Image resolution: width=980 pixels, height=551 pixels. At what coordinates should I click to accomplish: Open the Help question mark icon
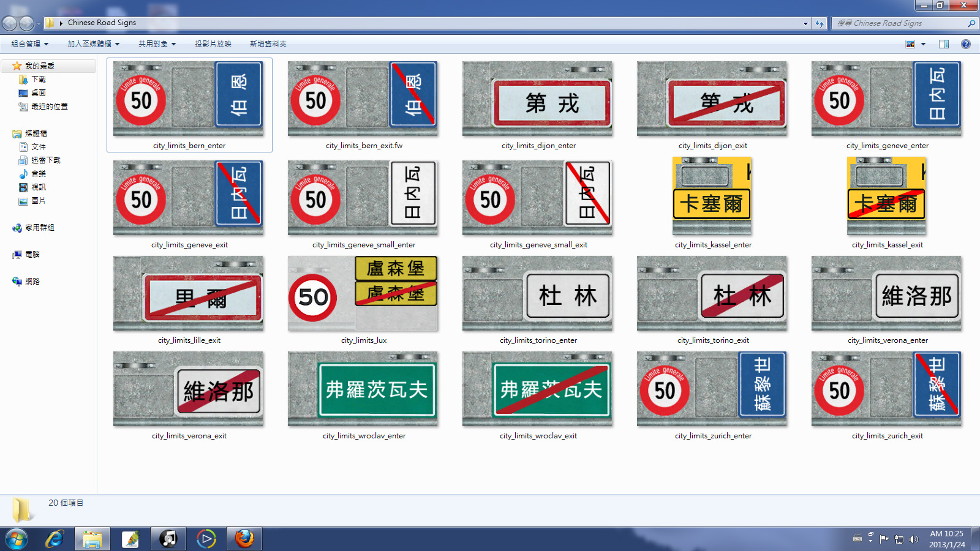click(x=966, y=44)
